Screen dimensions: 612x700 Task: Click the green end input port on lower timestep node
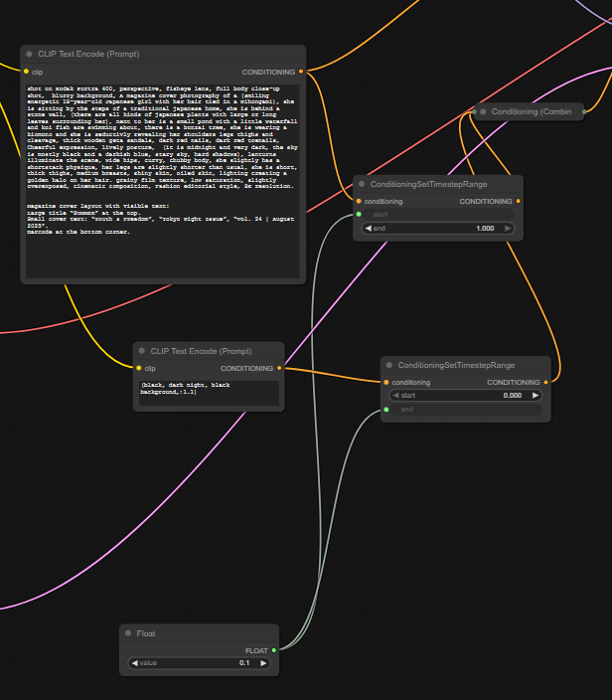pos(386,410)
